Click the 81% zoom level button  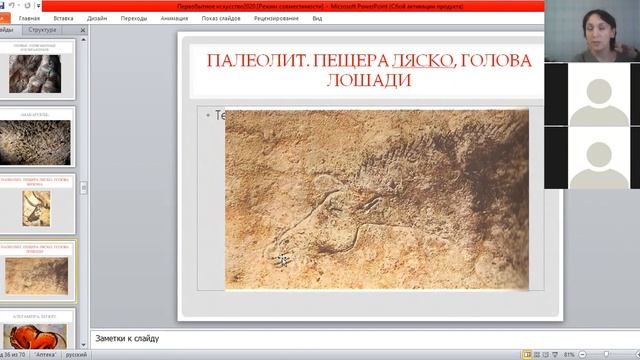pos(569,355)
